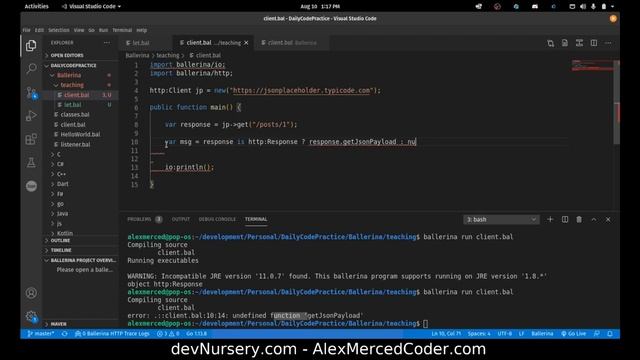
Task: Open the Visual Studio Code app menu
Action: point(91,7)
